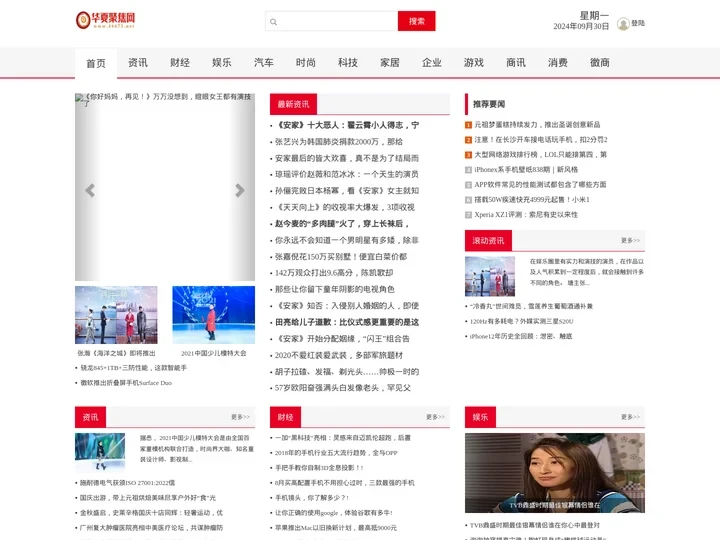Click the red 搜索 button
The width and height of the screenshot is (720, 540).
point(416,21)
